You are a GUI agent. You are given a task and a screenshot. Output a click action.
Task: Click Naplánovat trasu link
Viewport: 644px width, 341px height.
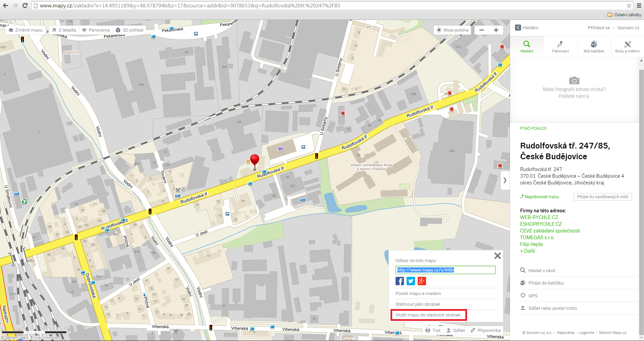[540, 197]
